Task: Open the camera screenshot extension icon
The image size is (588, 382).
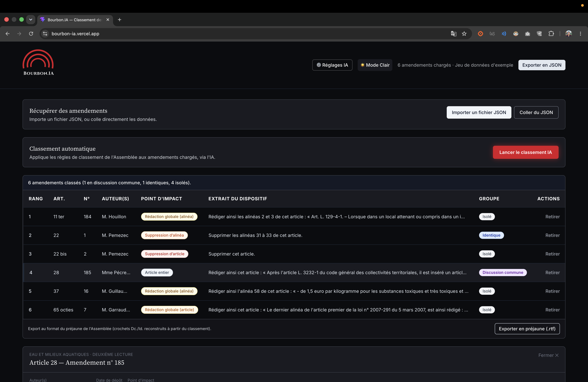Action: tap(527, 34)
